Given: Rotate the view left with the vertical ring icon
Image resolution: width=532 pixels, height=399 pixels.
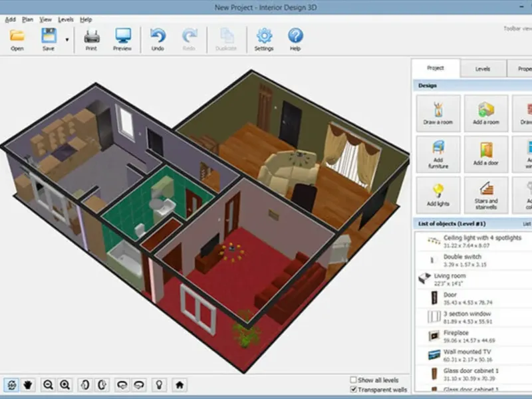Looking at the screenshot, I should click(85, 385).
